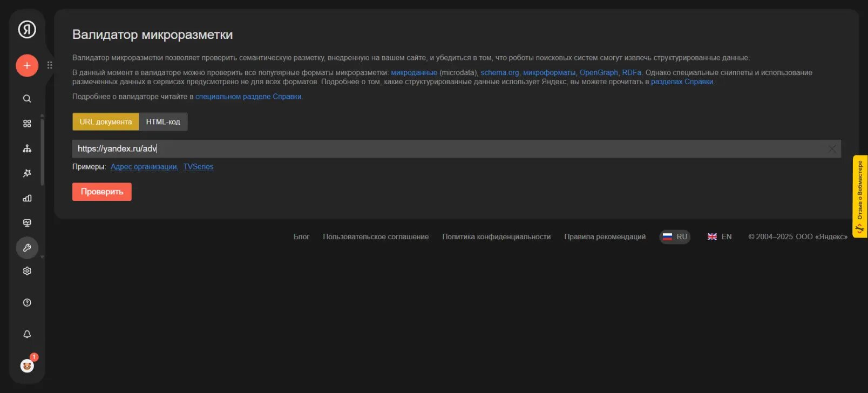Image resolution: width=868 pixels, height=393 pixels.
Task: Open the bar chart statistics icon
Action: 27,198
